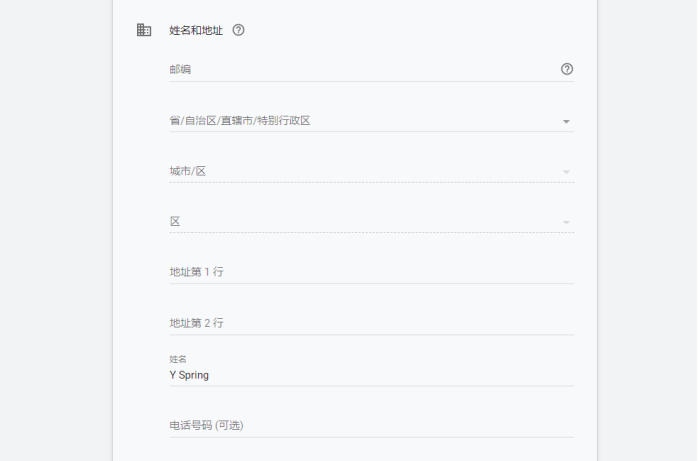This screenshot has width=698, height=461.
Task: Click the 区 placeholder label
Action: [175, 221]
